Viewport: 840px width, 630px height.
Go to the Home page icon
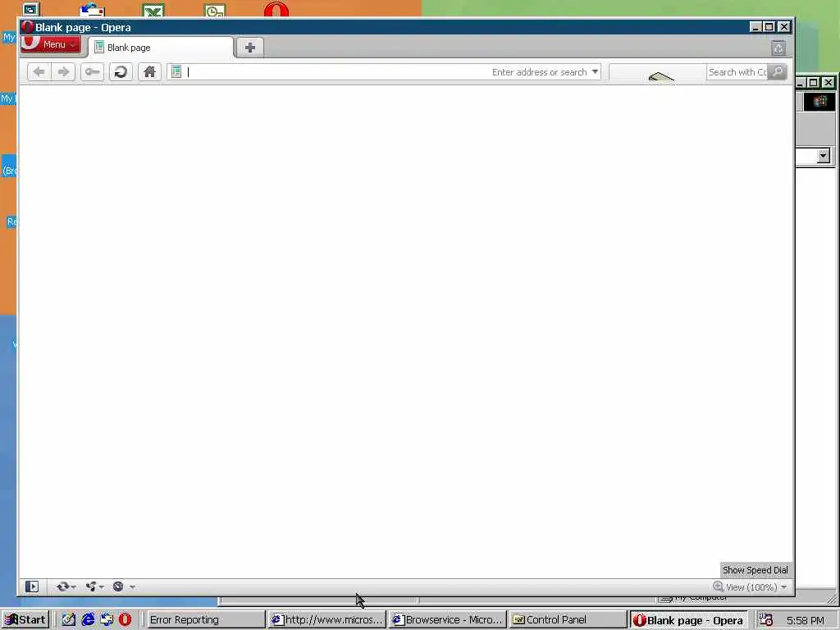coord(149,72)
